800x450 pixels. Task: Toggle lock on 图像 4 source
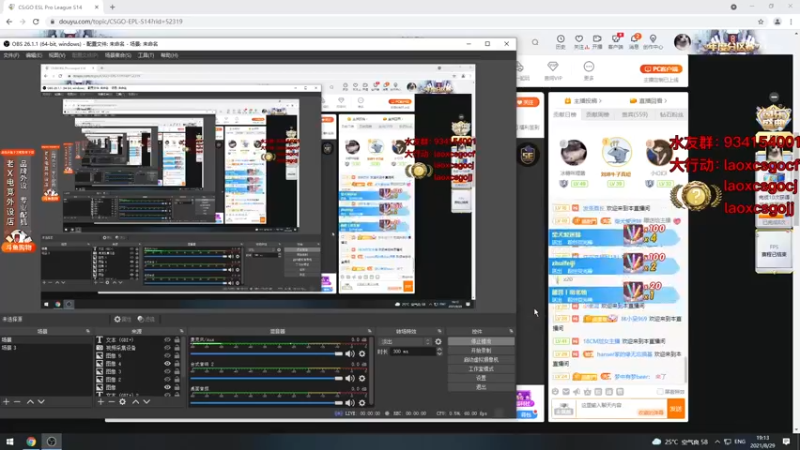[x=177, y=364]
